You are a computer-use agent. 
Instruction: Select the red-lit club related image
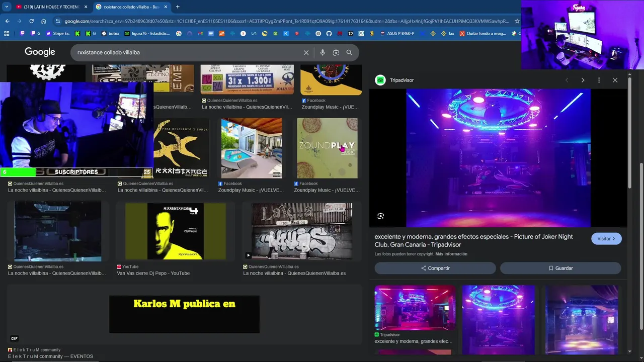415,308
